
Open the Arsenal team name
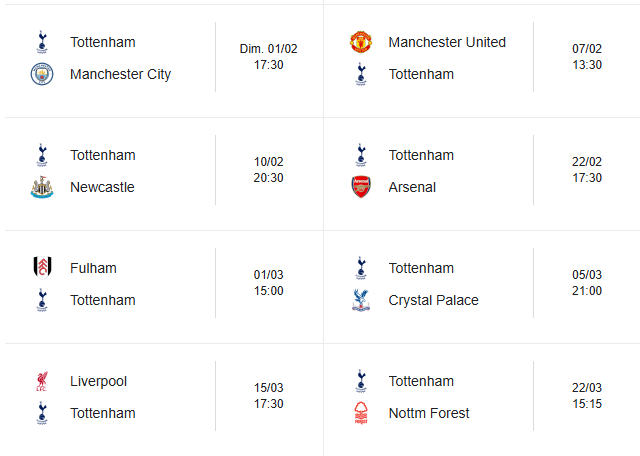(x=412, y=187)
